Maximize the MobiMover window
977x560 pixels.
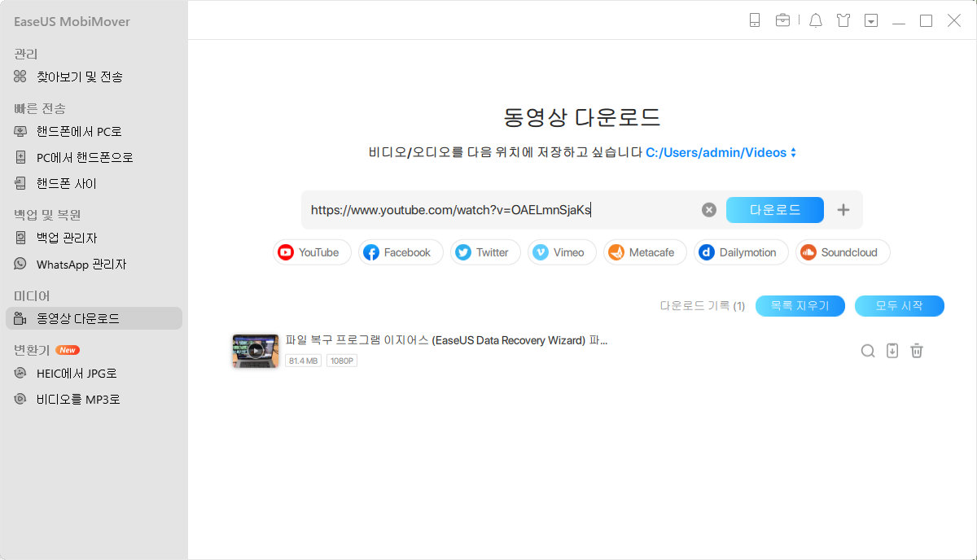pyautogui.click(x=926, y=21)
